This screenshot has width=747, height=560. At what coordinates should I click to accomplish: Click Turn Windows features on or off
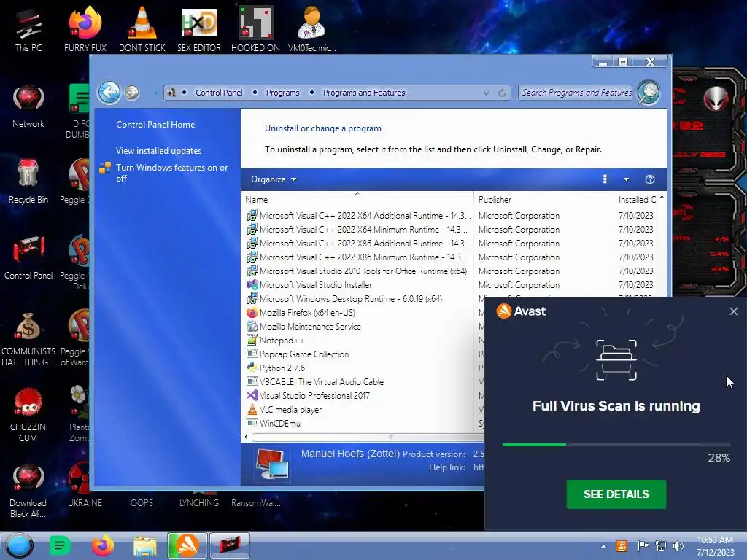click(172, 173)
